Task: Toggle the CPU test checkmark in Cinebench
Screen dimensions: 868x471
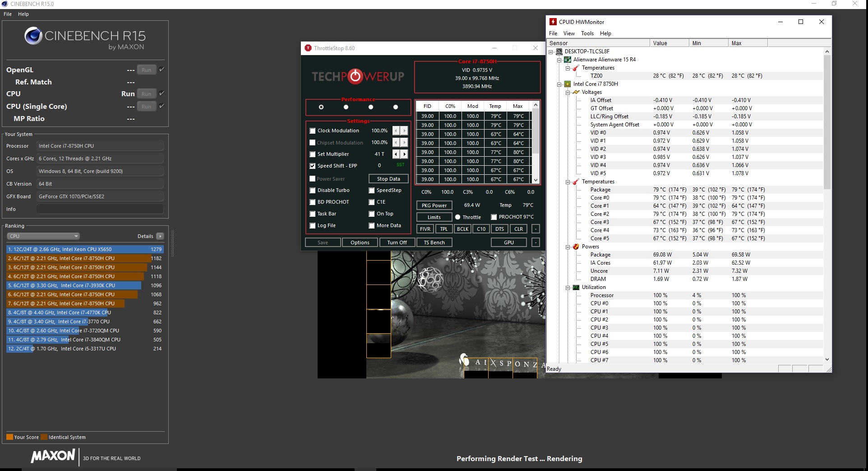Action: [x=162, y=93]
